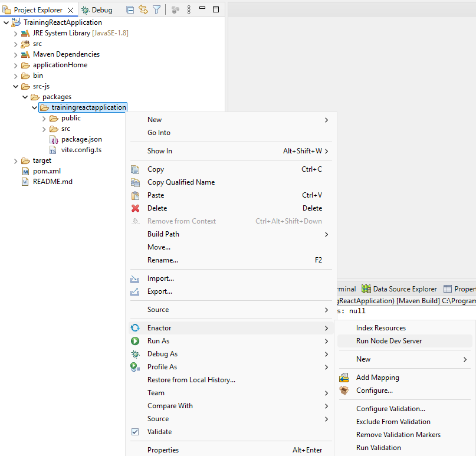Click the Copy icon in context menu

pos(136,169)
